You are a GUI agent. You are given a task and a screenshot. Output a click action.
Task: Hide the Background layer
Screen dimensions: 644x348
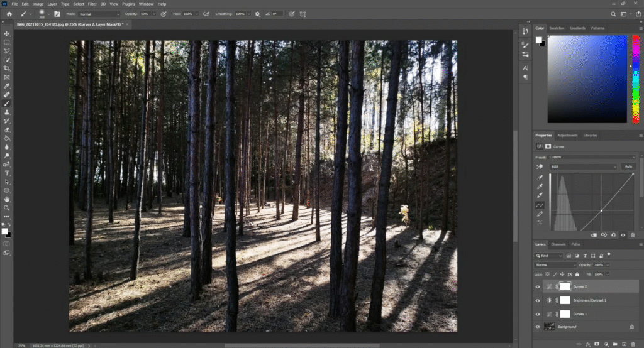tap(537, 327)
